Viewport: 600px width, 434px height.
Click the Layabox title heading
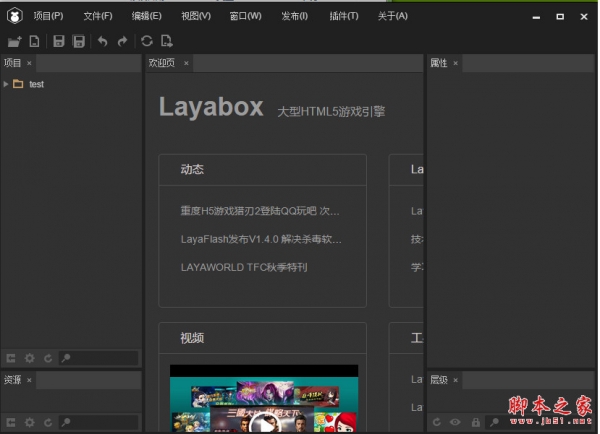[x=211, y=107]
